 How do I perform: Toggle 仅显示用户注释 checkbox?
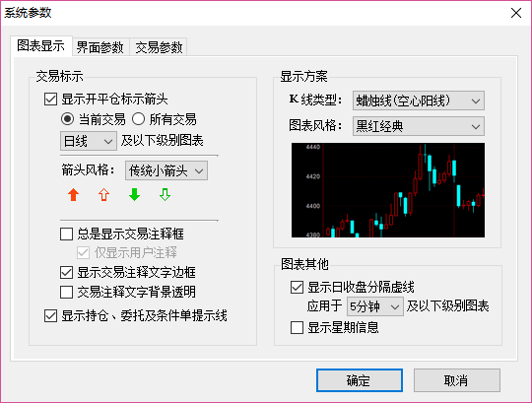coord(83,252)
